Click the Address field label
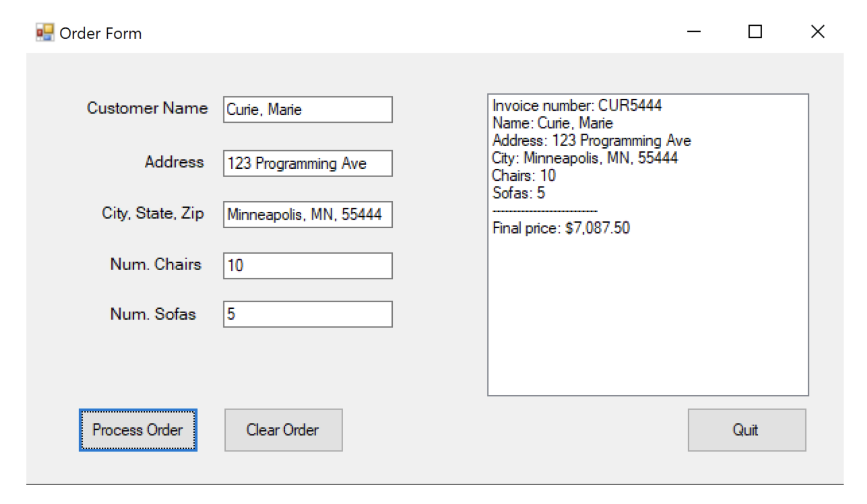This screenshot has width=867, height=504. pyautogui.click(x=174, y=162)
